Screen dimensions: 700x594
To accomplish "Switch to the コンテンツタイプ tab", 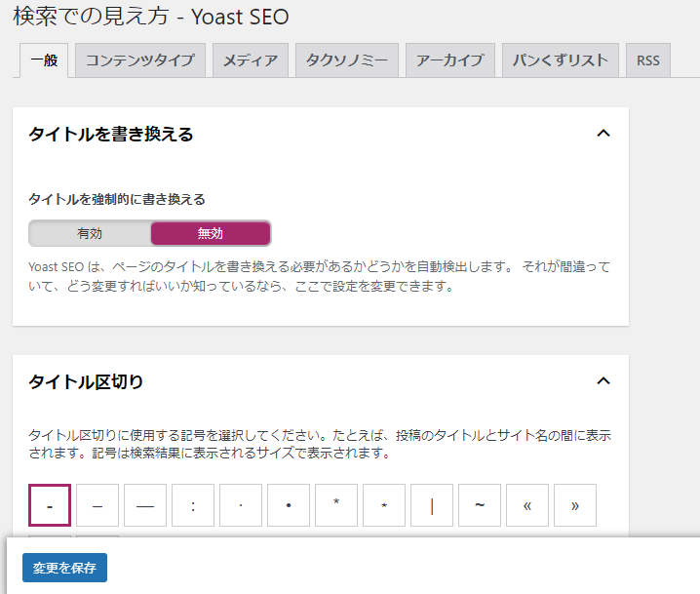I will [x=140, y=60].
